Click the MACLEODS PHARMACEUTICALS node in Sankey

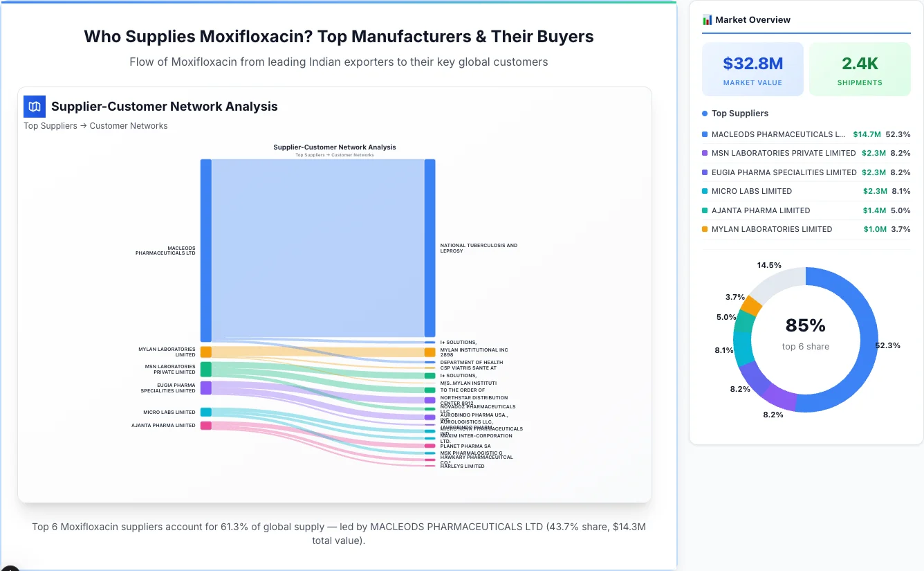pos(204,249)
